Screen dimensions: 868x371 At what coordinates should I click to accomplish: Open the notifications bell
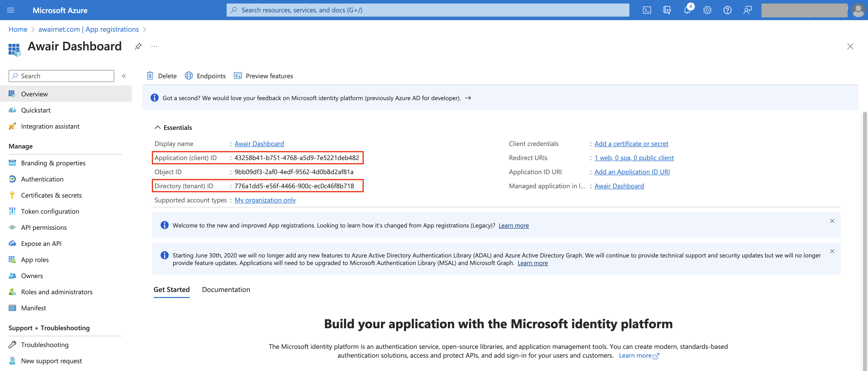tap(687, 10)
